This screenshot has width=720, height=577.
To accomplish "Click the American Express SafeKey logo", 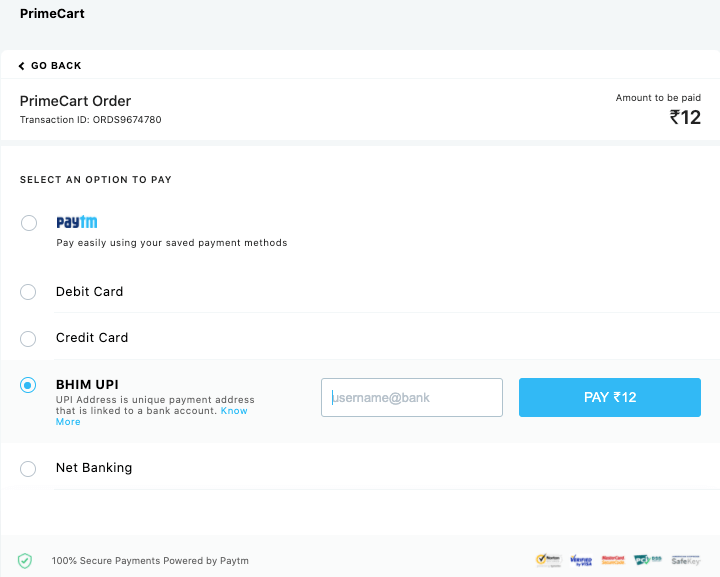I will click(686, 560).
